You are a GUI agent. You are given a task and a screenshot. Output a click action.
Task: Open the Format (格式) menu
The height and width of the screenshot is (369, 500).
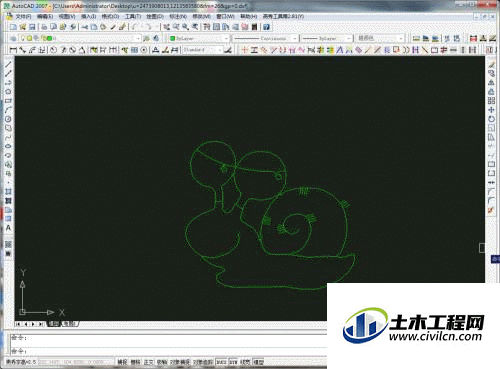110,16
